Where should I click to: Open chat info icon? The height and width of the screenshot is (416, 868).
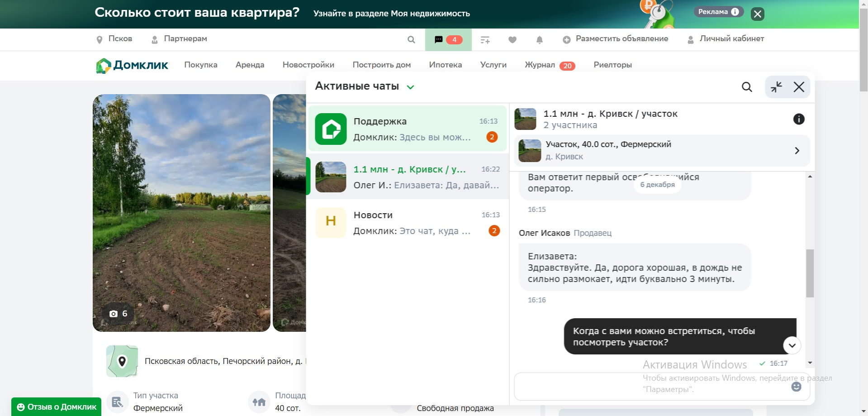tap(799, 119)
